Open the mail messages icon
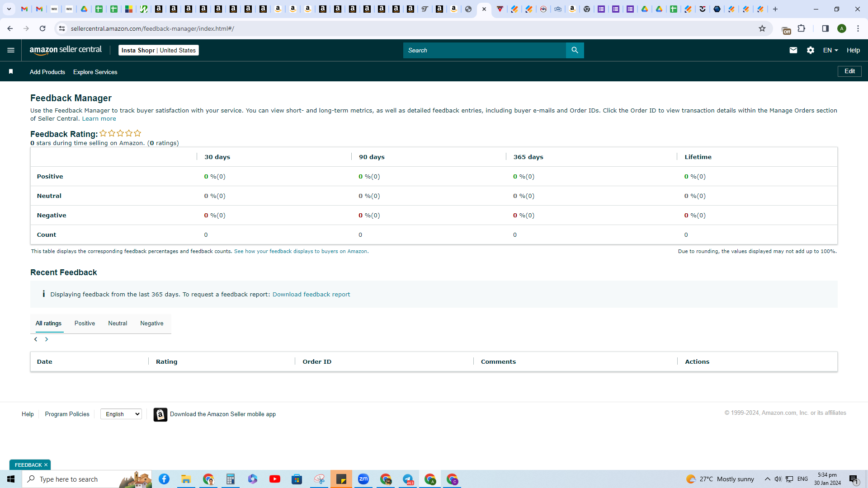The height and width of the screenshot is (488, 868). 793,50
